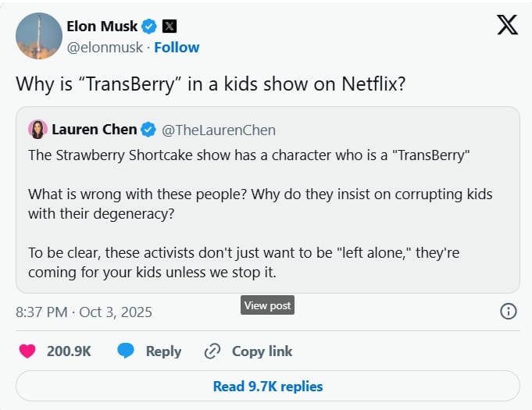Like the post with the heart icon
Screen dimensions: 532x410
click(27, 351)
